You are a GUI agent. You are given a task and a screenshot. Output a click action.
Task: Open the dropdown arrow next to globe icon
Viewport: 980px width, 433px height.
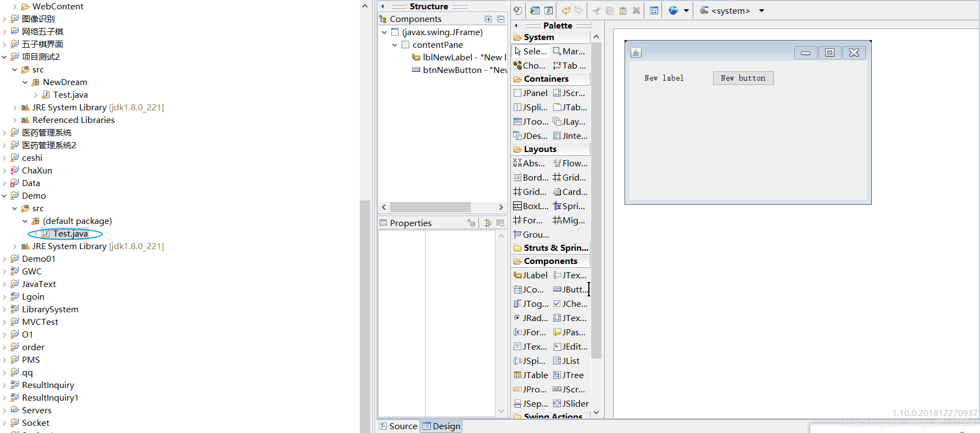[x=686, y=10]
